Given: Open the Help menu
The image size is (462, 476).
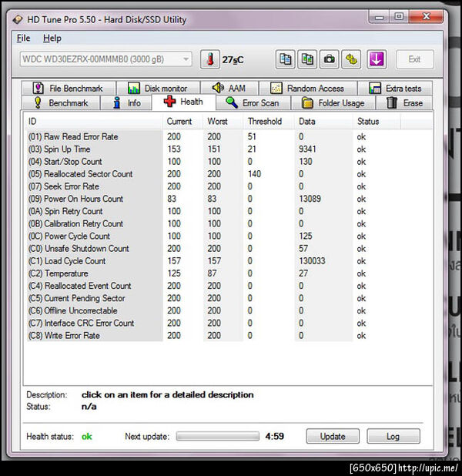Looking at the screenshot, I should (x=52, y=39).
